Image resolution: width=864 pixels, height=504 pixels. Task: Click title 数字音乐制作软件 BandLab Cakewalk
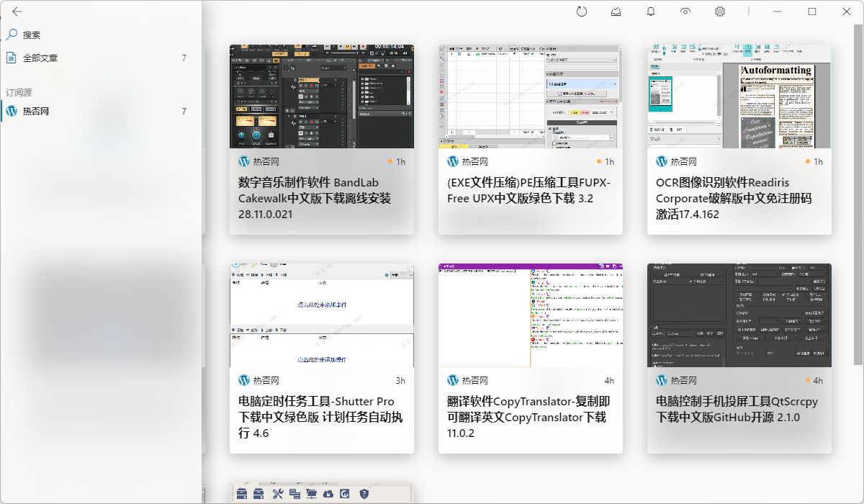[x=315, y=198]
